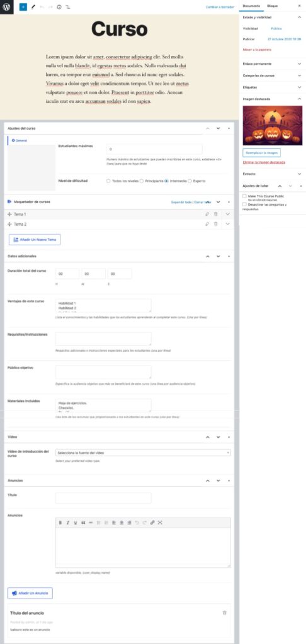This screenshot has width=306, height=644.
Task: Click the Halloween pumpkins featured image
Action: [x=272, y=126]
